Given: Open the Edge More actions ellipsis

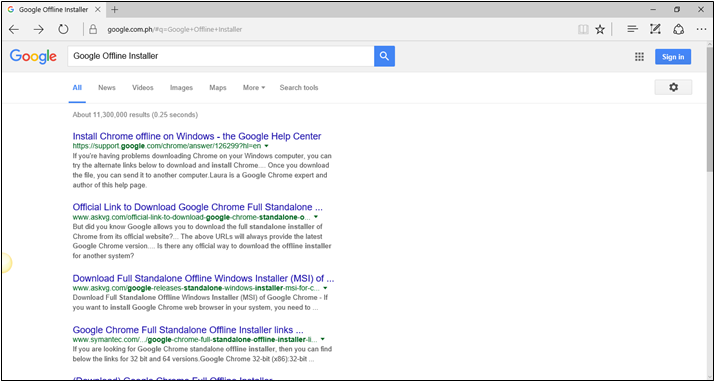Looking at the screenshot, I should pyautogui.click(x=701, y=30).
